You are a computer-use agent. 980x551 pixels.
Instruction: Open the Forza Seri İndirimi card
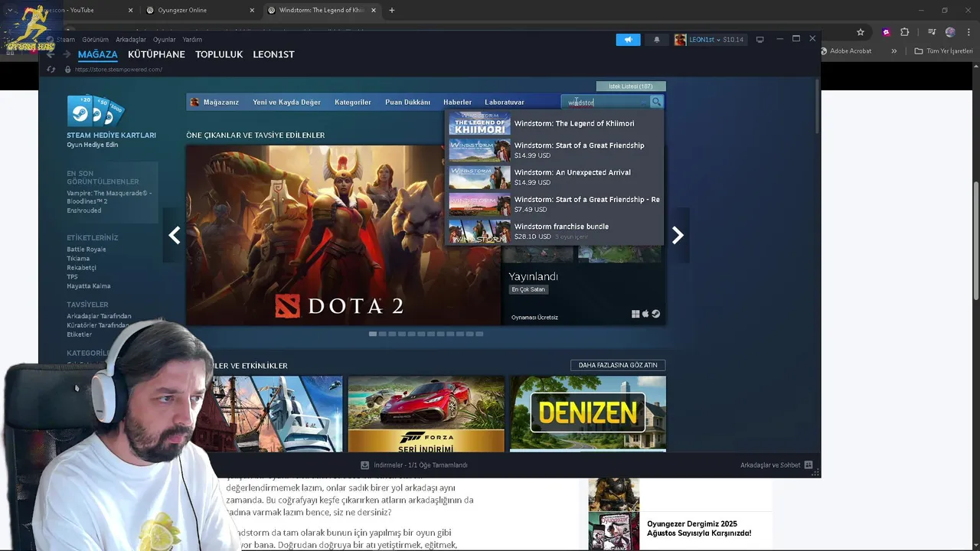click(426, 413)
